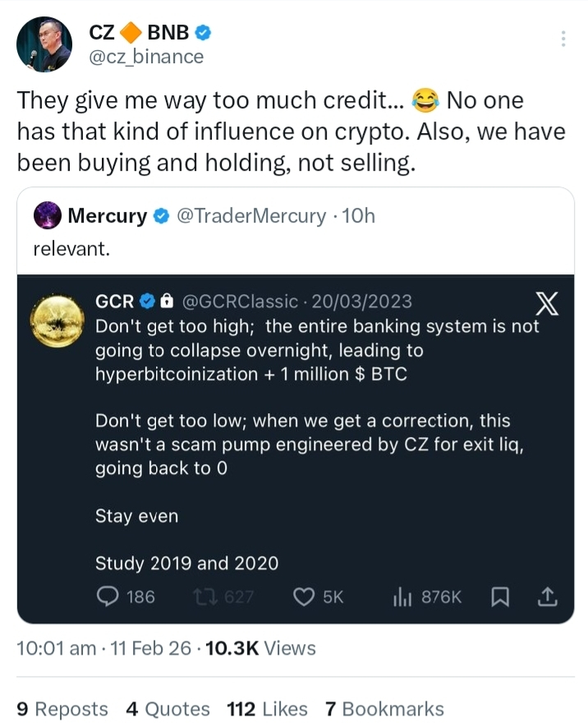The width and height of the screenshot is (588, 727).
Task: Open the 4 Quotes list
Action: pos(168,709)
